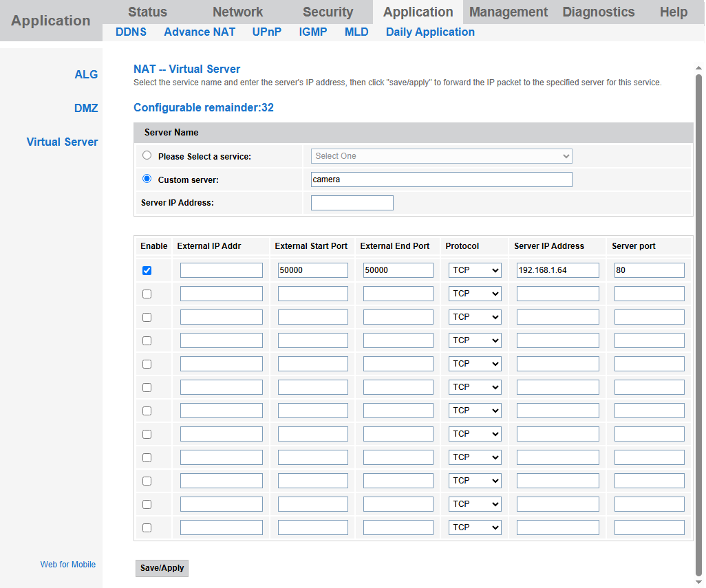Open the Protocol dropdown in second row

click(x=475, y=294)
